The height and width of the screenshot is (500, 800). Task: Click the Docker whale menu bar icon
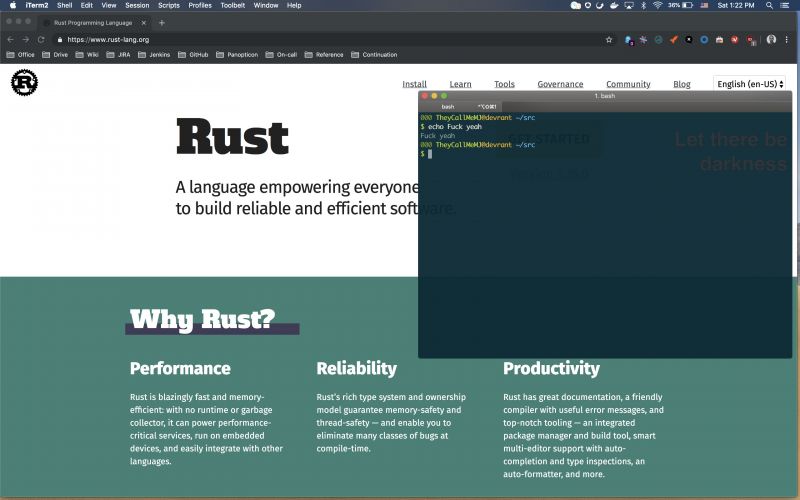[614, 5]
